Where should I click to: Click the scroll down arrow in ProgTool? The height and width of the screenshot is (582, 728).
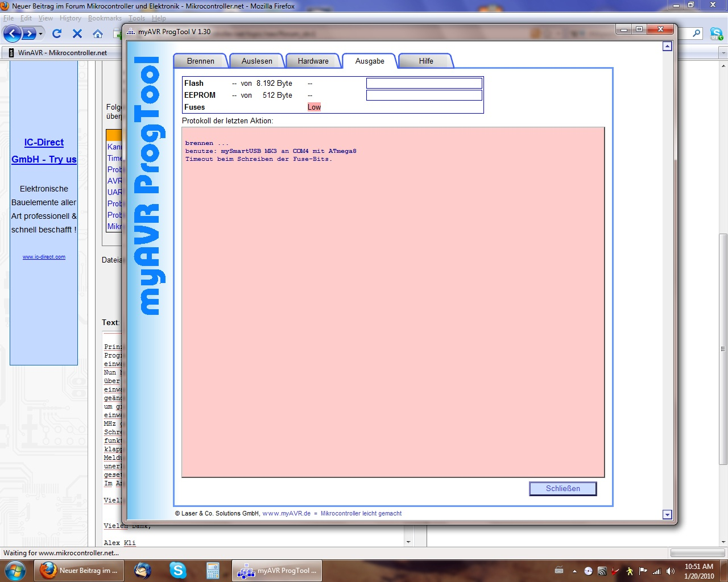pyautogui.click(x=668, y=515)
